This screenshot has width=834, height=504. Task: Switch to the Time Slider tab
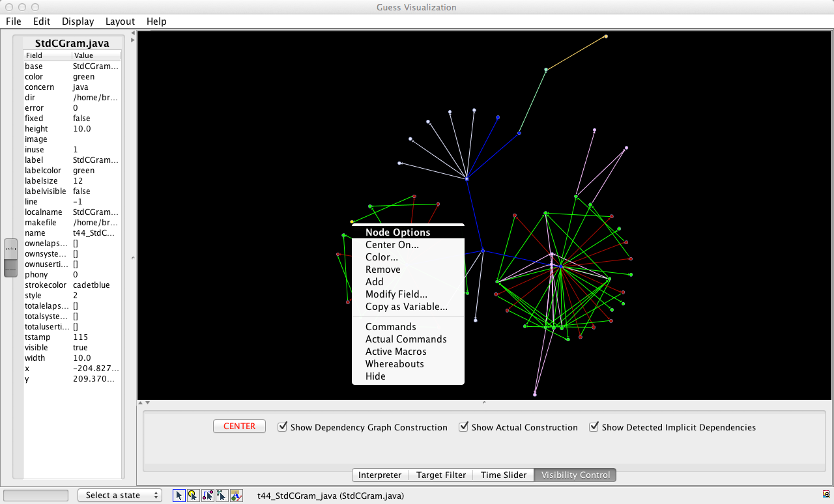503,475
